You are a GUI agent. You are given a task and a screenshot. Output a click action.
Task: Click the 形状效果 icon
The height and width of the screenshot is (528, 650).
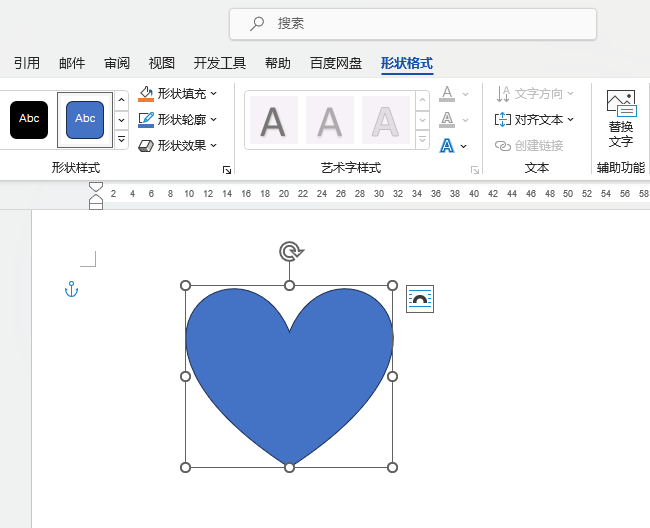click(146, 145)
